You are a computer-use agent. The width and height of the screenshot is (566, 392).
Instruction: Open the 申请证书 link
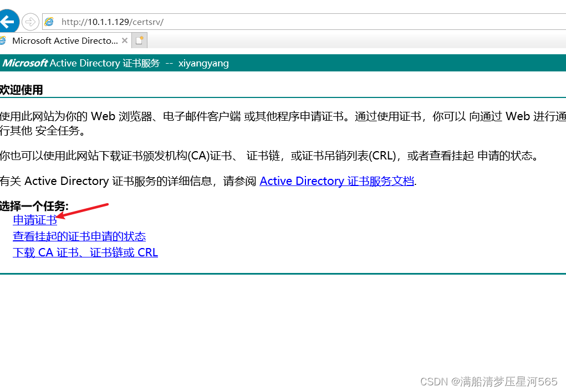35,220
